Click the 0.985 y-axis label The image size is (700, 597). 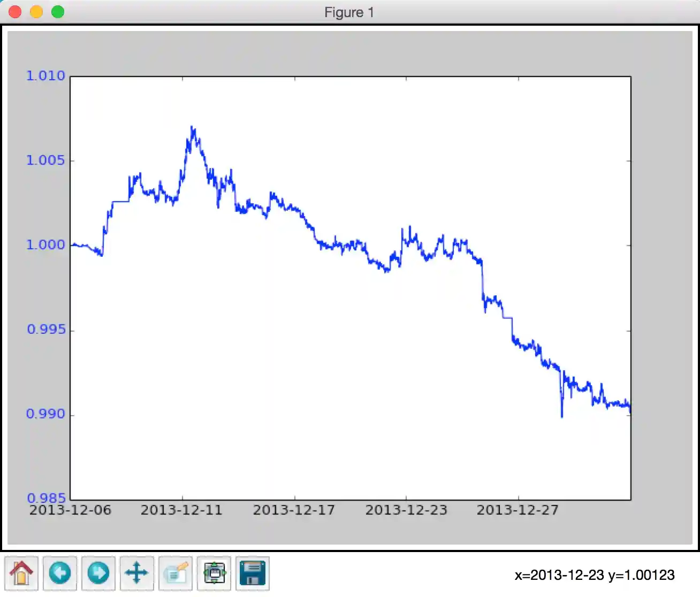45,498
